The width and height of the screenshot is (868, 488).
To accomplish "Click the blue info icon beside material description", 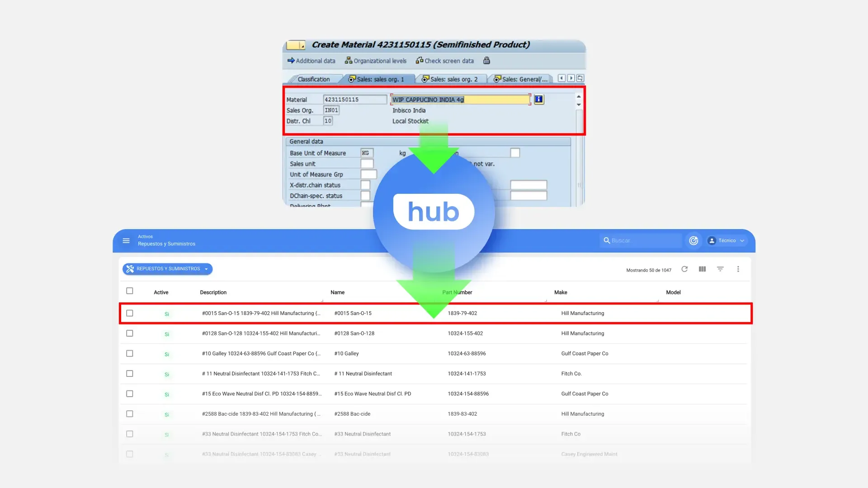I will coord(538,99).
